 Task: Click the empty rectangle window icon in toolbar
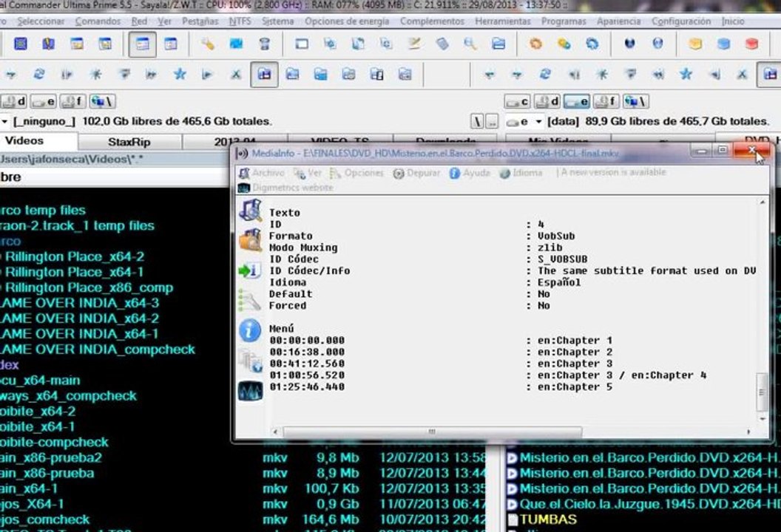(301, 44)
